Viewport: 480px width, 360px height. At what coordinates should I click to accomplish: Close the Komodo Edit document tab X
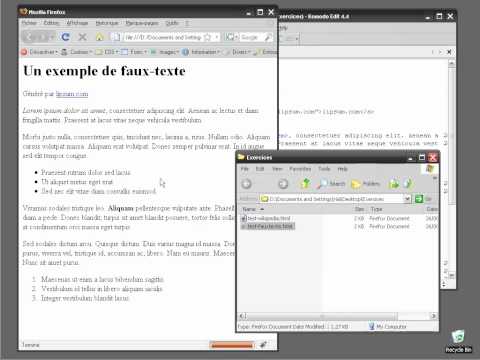(449, 52)
